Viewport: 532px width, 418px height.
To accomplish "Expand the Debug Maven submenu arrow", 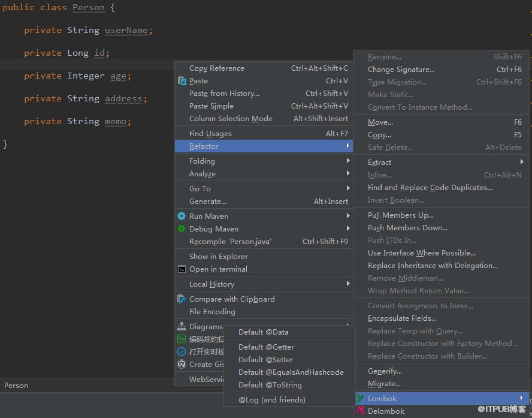I will coord(347,228).
